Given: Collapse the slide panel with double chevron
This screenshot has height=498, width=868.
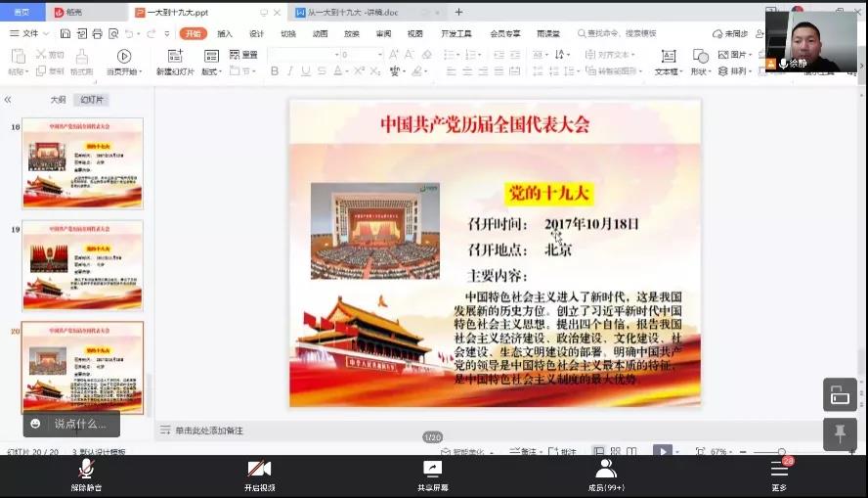Looking at the screenshot, I should coord(8,100).
